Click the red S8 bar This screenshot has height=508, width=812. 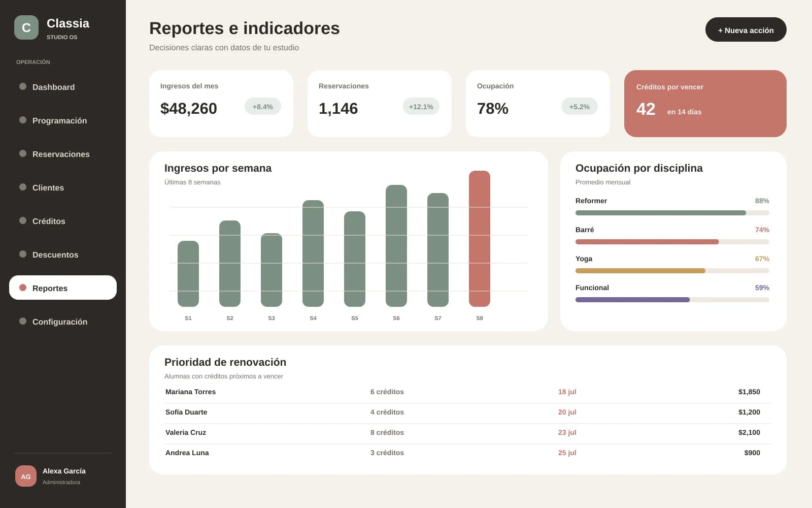pyautogui.click(x=480, y=239)
